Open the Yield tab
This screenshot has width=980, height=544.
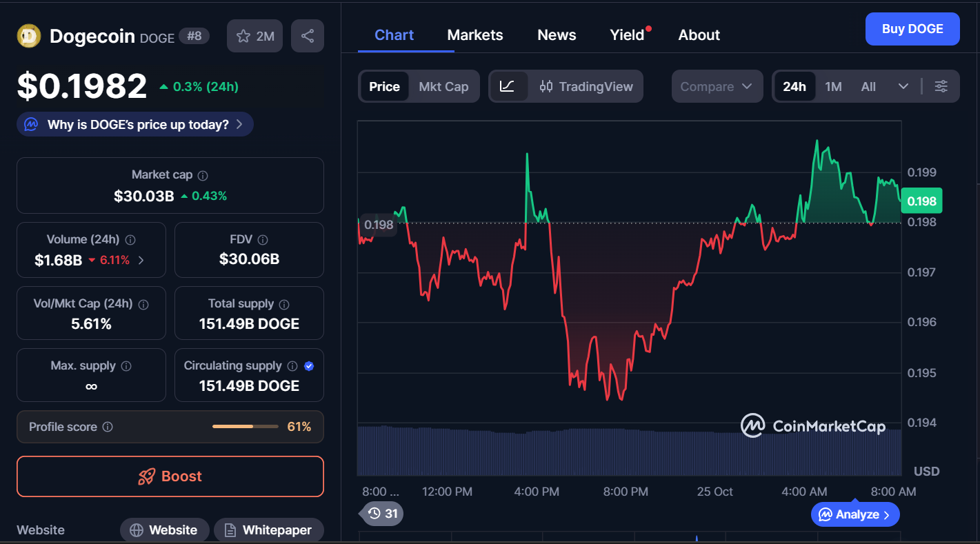pyautogui.click(x=627, y=35)
